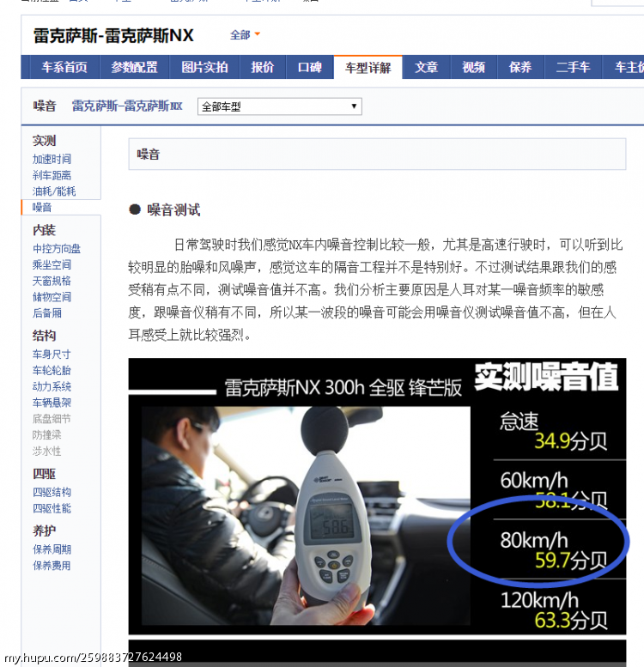Open 乘坐空间 in the sidebar
This screenshot has width=644, height=667.
pos(52,264)
